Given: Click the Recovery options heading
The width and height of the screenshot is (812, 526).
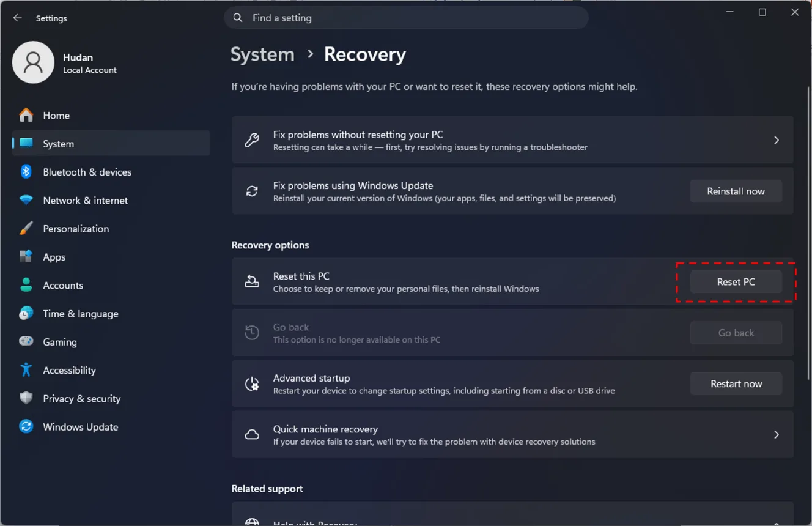Looking at the screenshot, I should click(270, 245).
